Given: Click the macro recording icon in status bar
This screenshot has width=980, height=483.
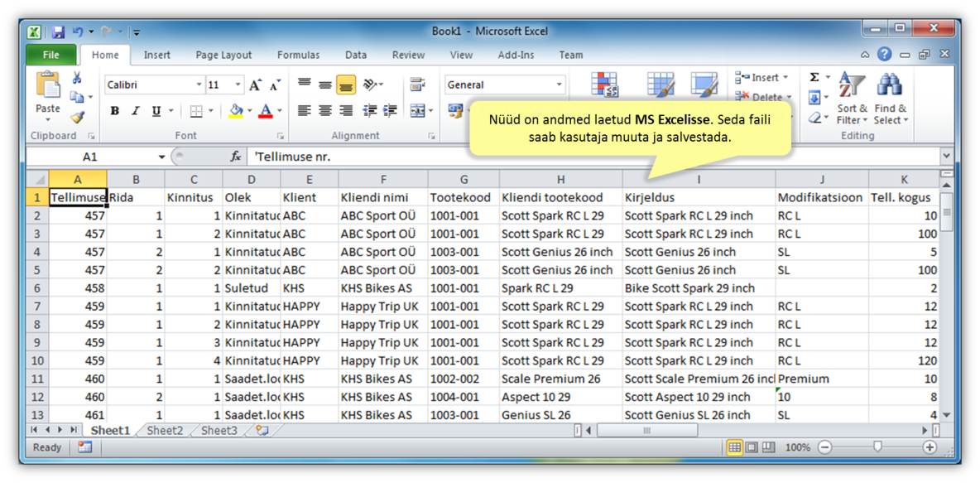Looking at the screenshot, I should click(84, 447).
